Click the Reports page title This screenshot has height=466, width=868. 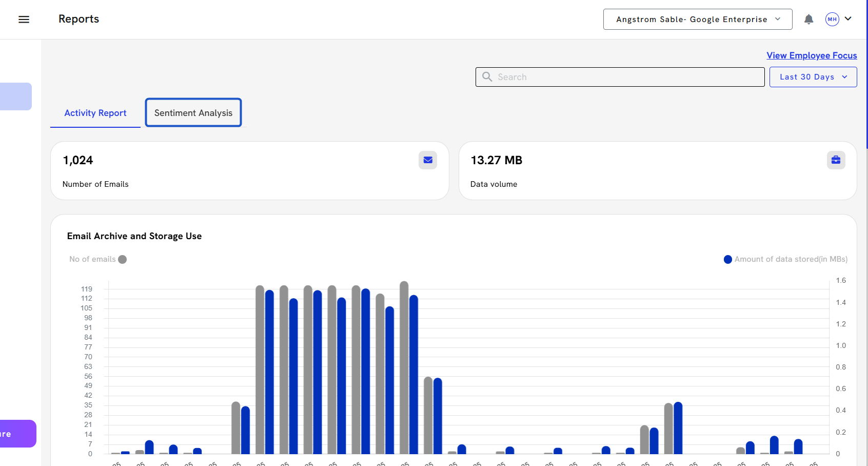[x=78, y=19]
